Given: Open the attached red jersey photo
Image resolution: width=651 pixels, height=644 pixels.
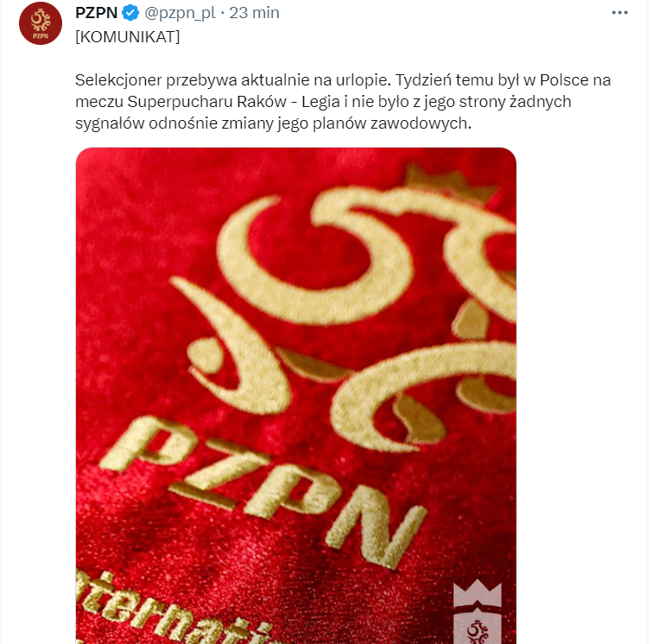Looking at the screenshot, I should coord(296,395).
